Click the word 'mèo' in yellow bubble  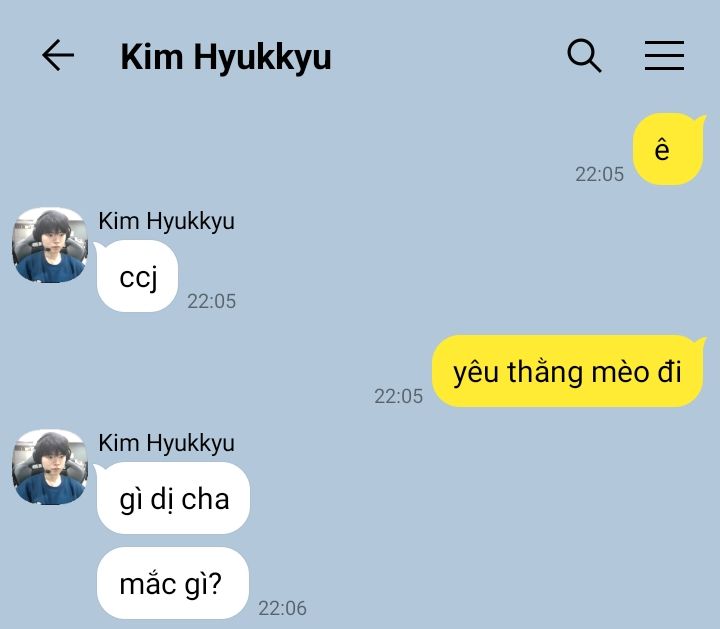[620, 372]
